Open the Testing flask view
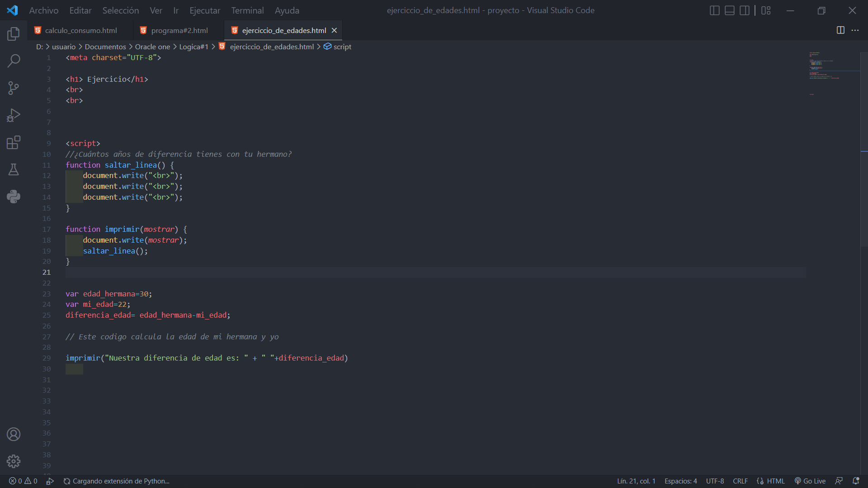The height and width of the screenshot is (488, 868). pyautogui.click(x=14, y=169)
